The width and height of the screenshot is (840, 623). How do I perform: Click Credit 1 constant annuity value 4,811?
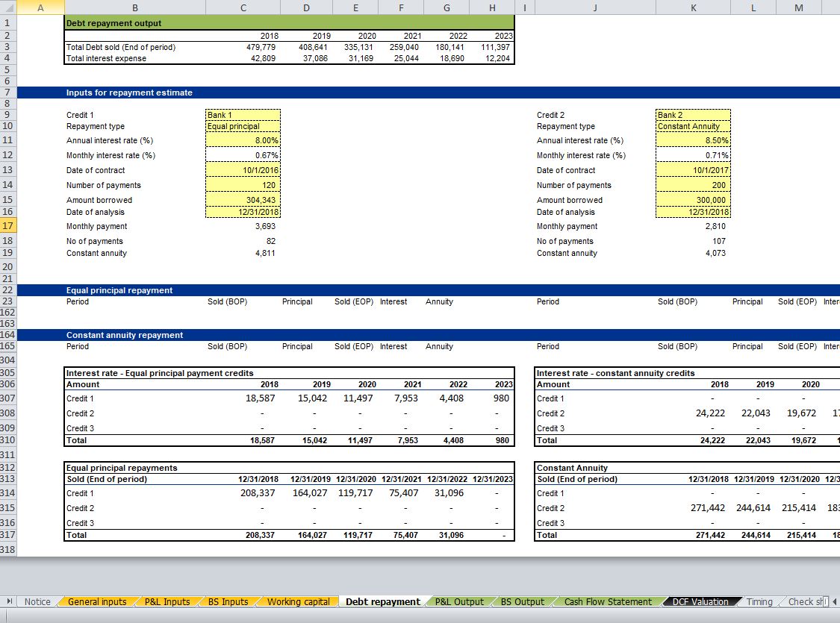[265, 253]
